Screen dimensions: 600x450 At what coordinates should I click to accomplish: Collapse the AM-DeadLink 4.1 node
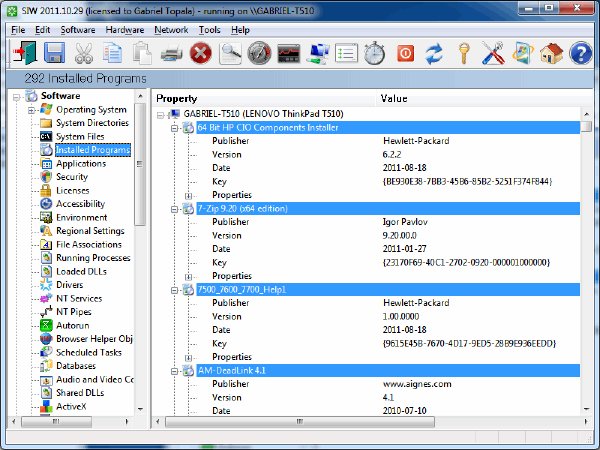pyautogui.click(x=174, y=371)
